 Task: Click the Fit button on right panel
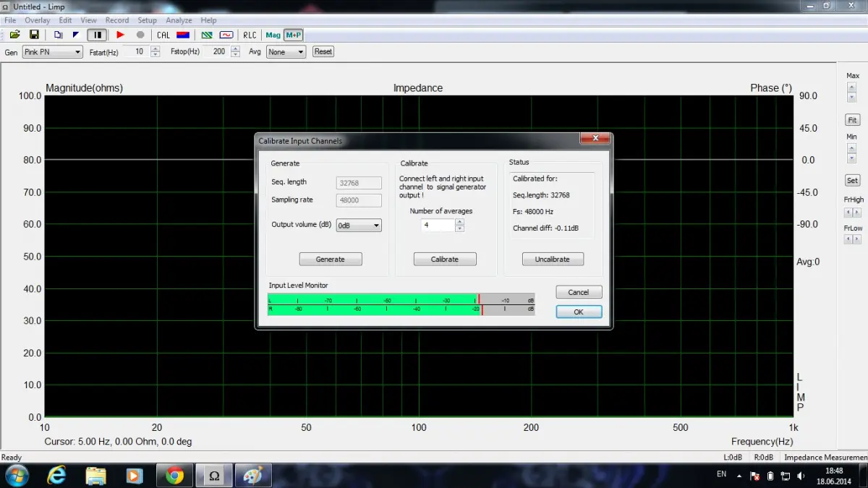[x=853, y=120]
